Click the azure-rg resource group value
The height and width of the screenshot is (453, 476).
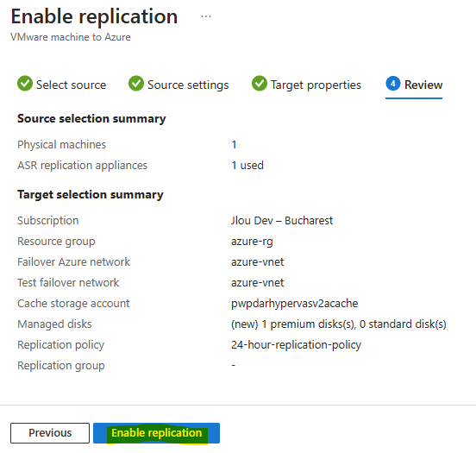pos(252,242)
